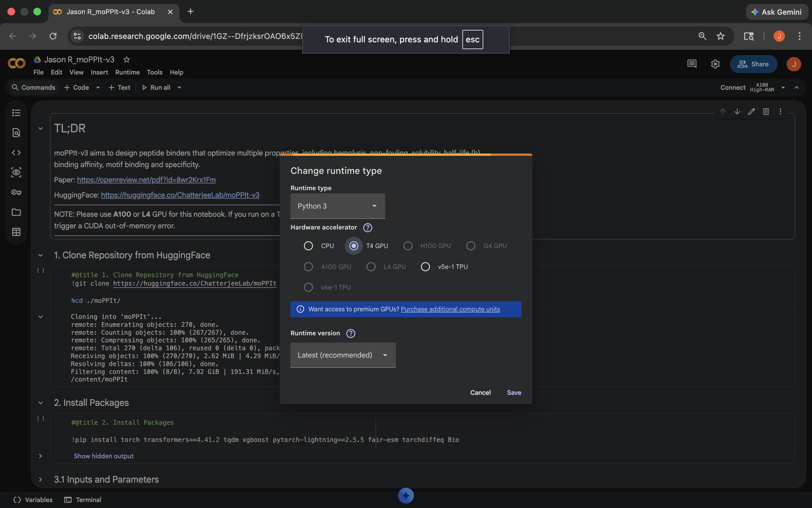Star the notebook next to its title
This screenshot has height=508, width=812.
click(127, 60)
